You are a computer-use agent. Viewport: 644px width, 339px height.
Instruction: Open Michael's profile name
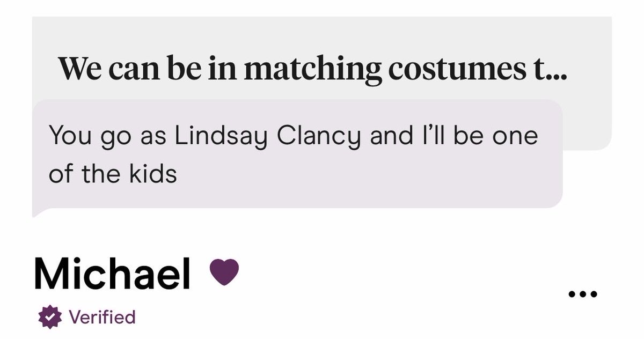click(x=112, y=274)
